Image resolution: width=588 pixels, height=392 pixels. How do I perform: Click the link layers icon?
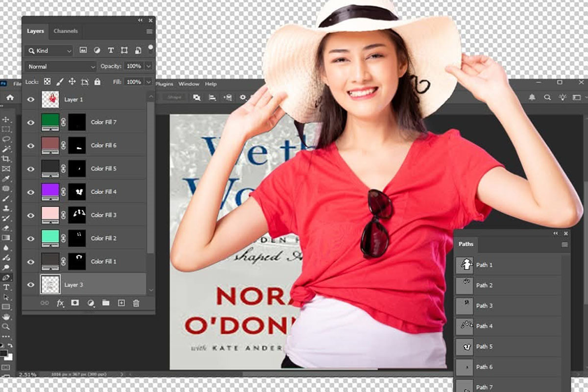click(45, 303)
